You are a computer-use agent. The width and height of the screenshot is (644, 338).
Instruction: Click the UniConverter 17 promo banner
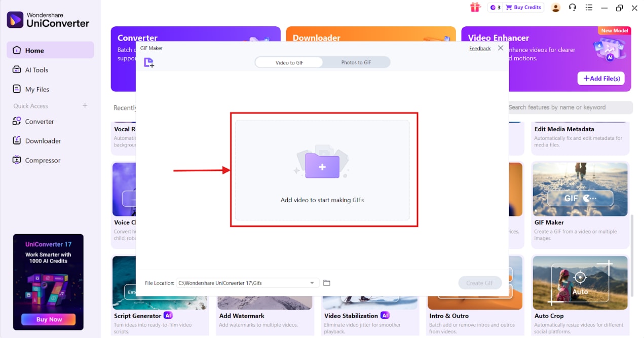click(49, 281)
